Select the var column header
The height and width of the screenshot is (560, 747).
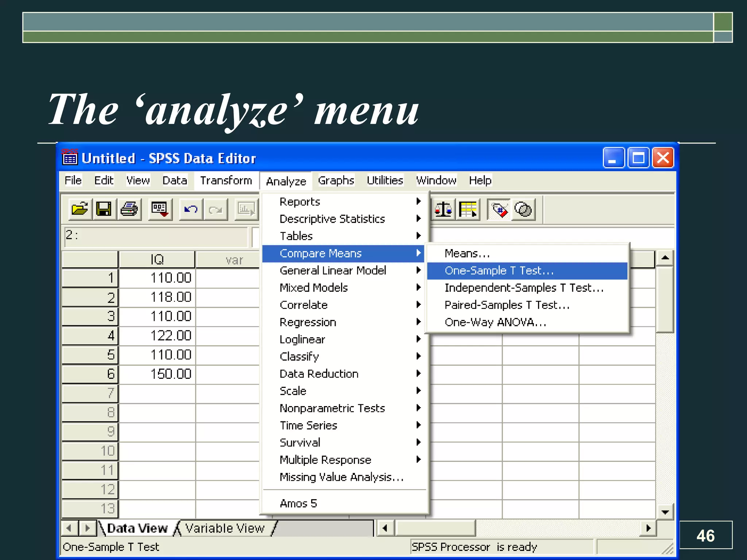pyautogui.click(x=228, y=260)
